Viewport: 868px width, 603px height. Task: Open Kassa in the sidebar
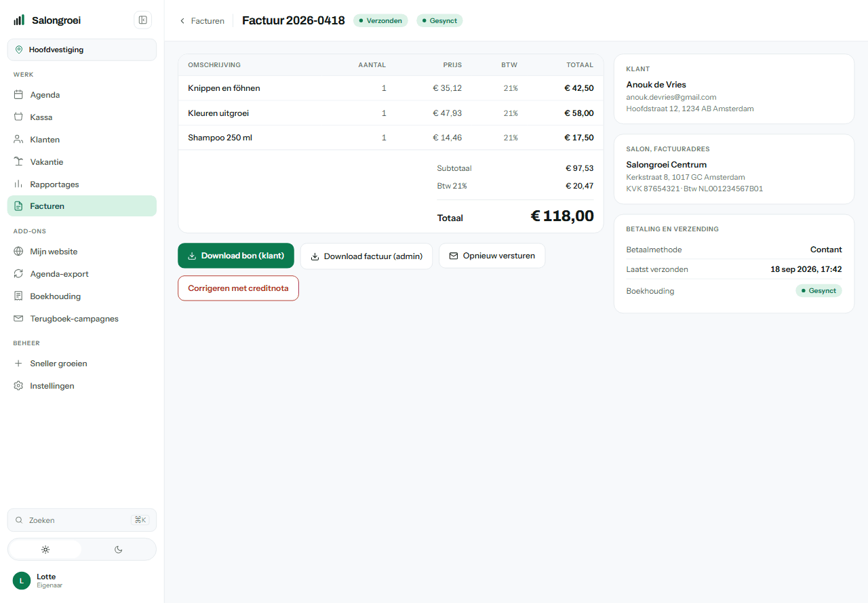click(x=82, y=117)
